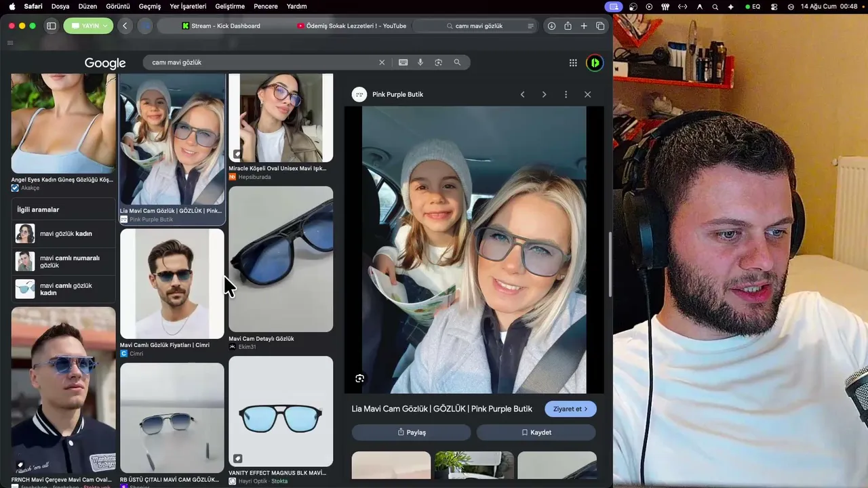Open the reader icon in Safari address bar
The image size is (868, 488).
(530, 26)
